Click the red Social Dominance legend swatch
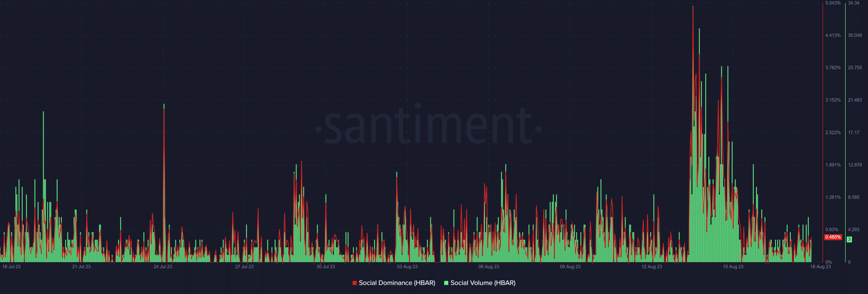868x294 pixels. coord(354,283)
